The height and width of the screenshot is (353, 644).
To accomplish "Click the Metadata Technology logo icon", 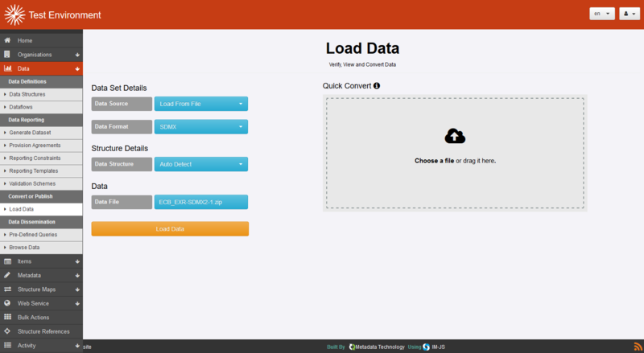I will coord(352,347).
